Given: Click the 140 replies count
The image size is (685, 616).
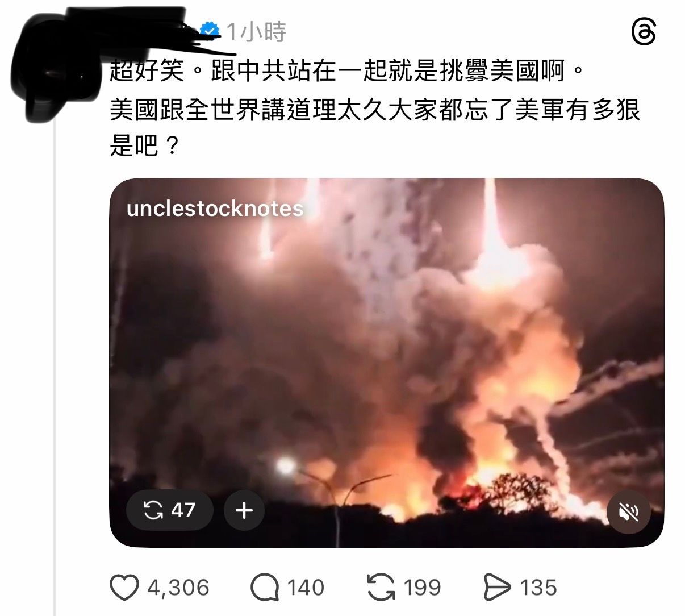Looking at the screenshot, I should pos(306,588).
